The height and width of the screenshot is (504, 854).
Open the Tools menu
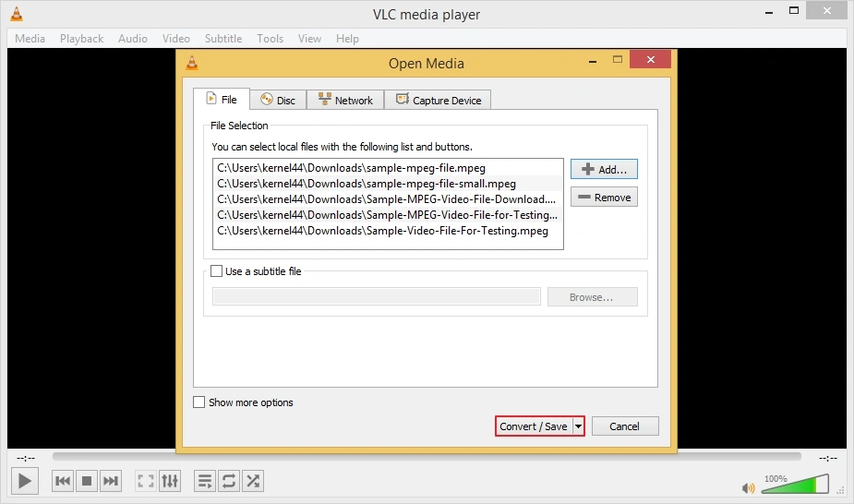[271, 39]
